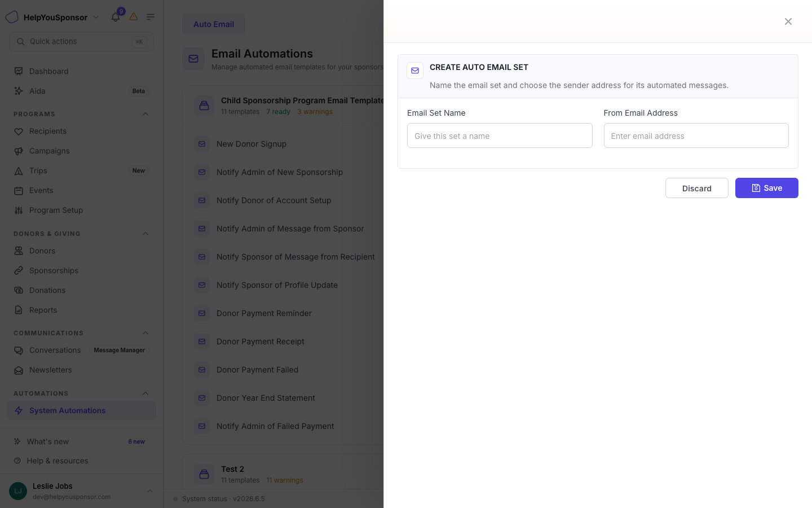The height and width of the screenshot is (508, 812).
Task: Click the Reports document icon
Action: click(19, 310)
